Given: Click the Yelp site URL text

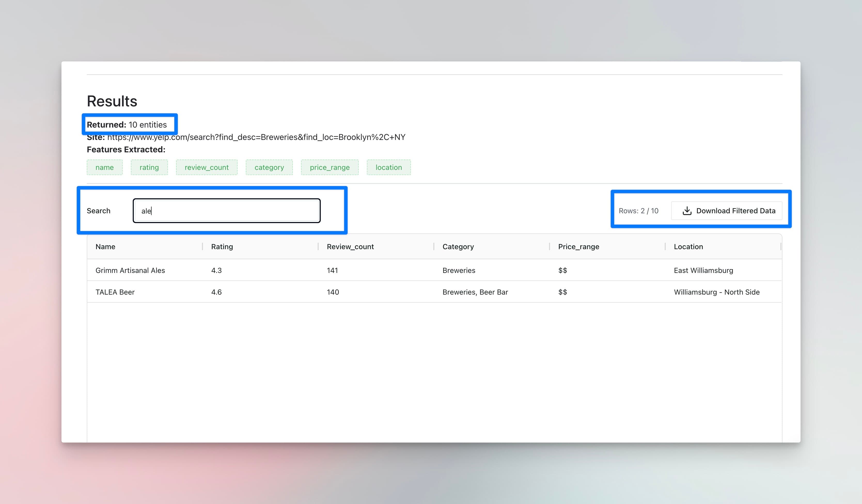Looking at the screenshot, I should click(x=256, y=137).
